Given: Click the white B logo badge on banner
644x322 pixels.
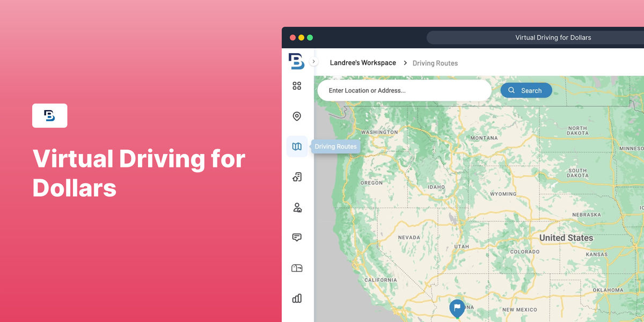Looking at the screenshot, I should [x=50, y=115].
